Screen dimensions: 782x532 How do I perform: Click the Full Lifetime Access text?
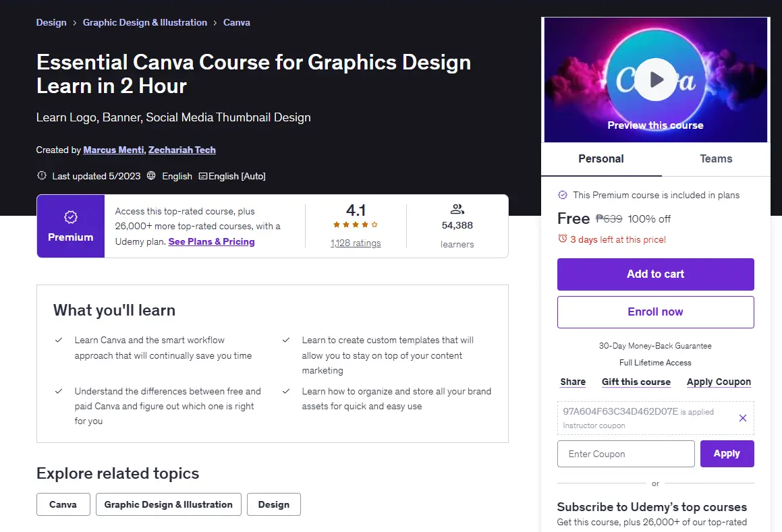[655, 363]
